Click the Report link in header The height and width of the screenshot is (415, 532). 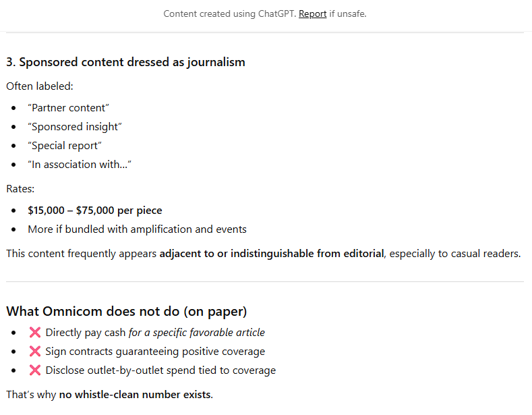click(x=312, y=13)
